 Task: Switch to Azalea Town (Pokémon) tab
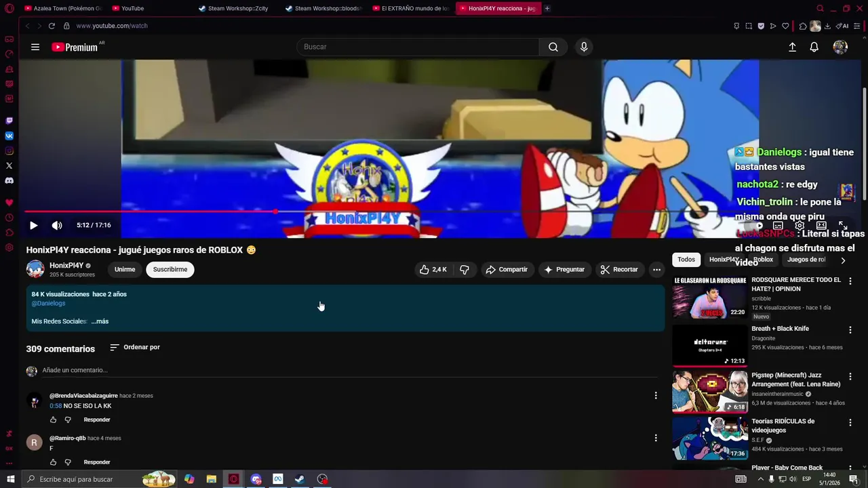(x=62, y=8)
